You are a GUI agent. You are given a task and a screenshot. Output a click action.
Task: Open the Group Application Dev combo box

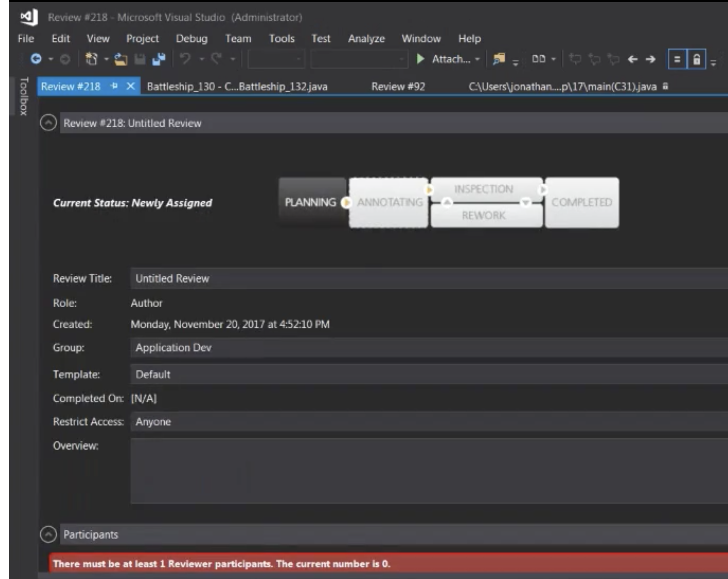pos(429,348)
